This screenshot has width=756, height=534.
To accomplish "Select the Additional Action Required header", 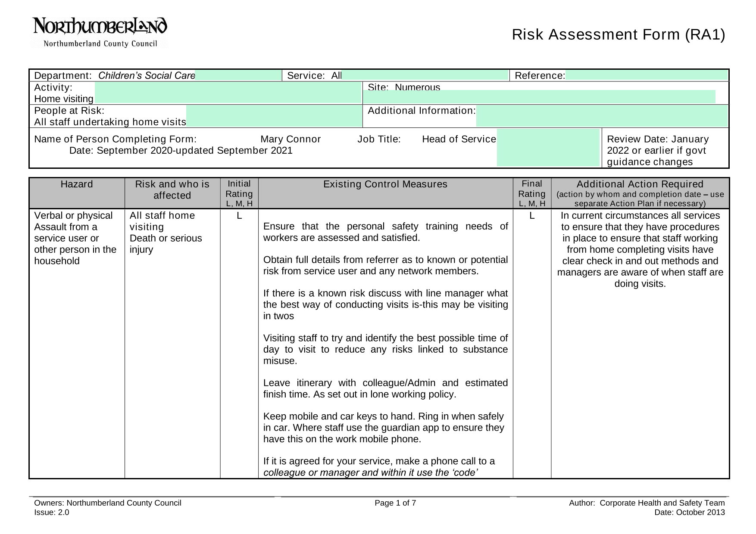I will coord(640,184).
